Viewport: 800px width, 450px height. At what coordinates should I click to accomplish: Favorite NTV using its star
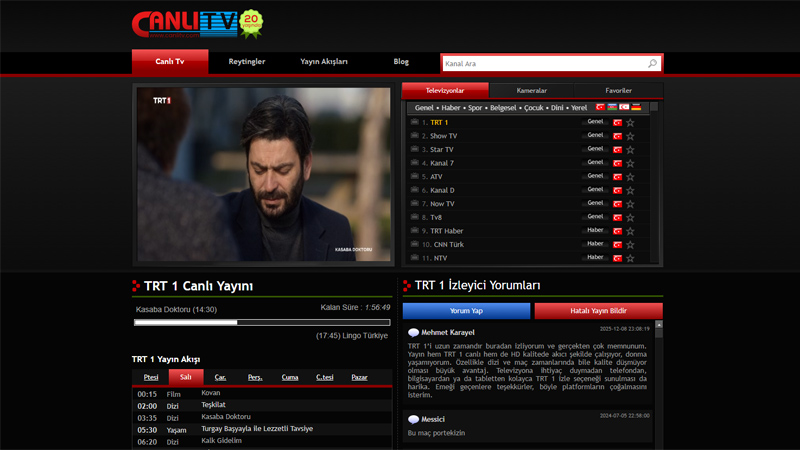630,258
